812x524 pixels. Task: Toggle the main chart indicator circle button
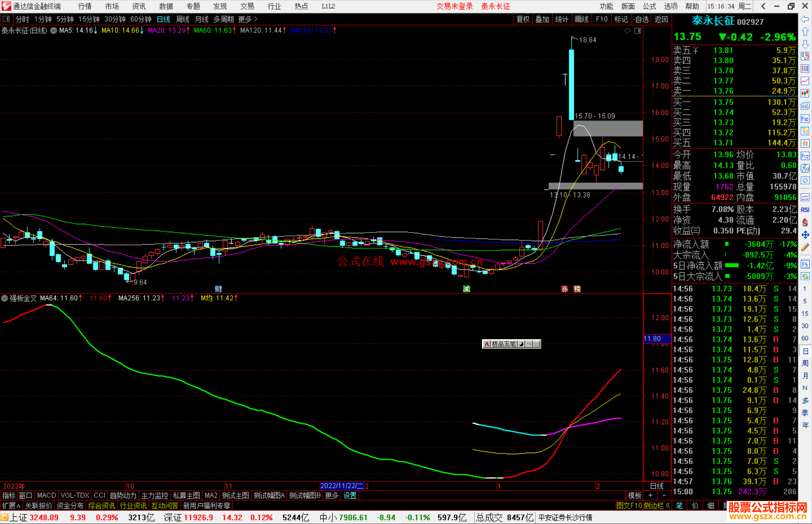[x=53, y=30]
